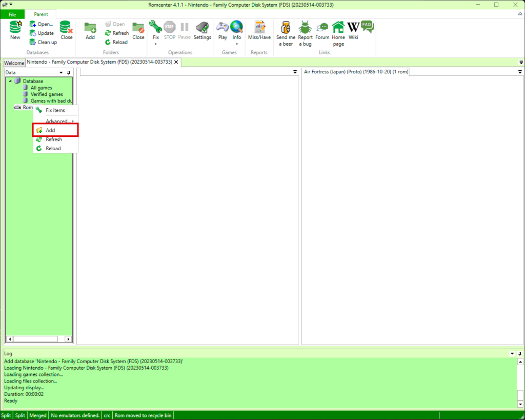This screenshot has height=420, width=525.
Task: Switch to the Welcome tab
Action: 14,63
